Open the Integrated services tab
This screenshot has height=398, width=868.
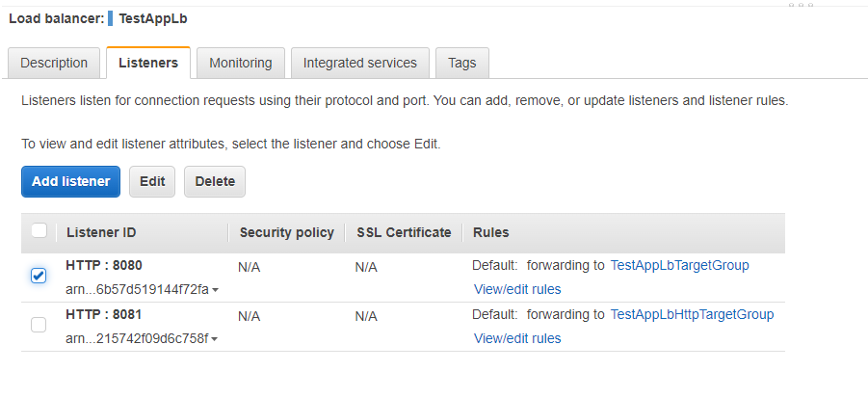pos(359,63)
